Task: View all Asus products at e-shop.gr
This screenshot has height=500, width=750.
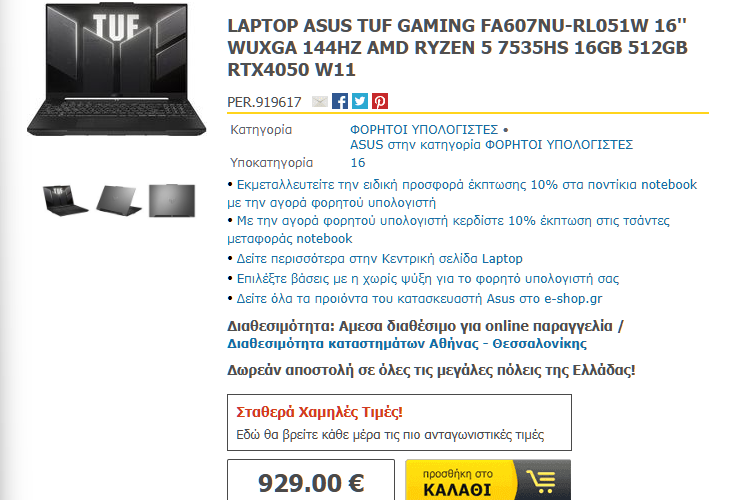Action: click(x=419, y=299)
